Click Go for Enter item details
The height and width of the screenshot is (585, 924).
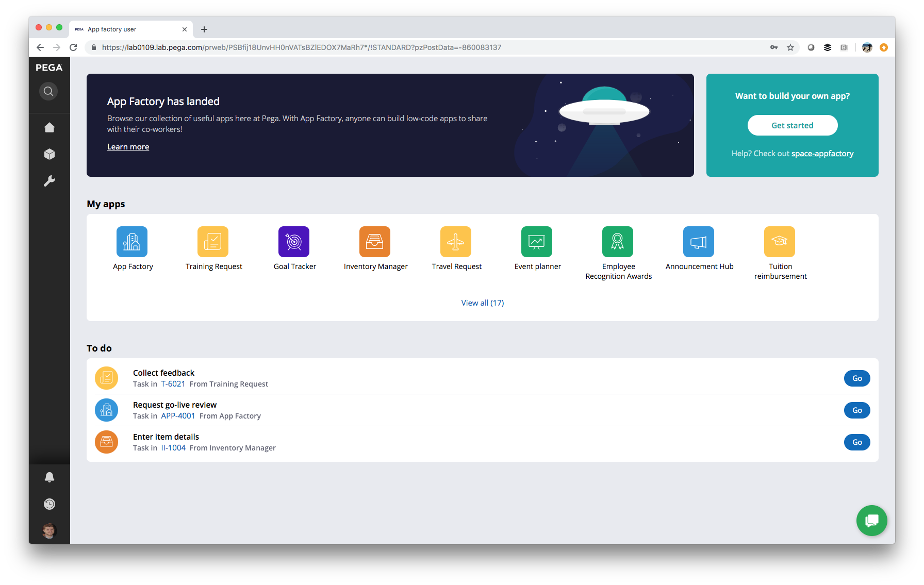[x=857, y=442]
